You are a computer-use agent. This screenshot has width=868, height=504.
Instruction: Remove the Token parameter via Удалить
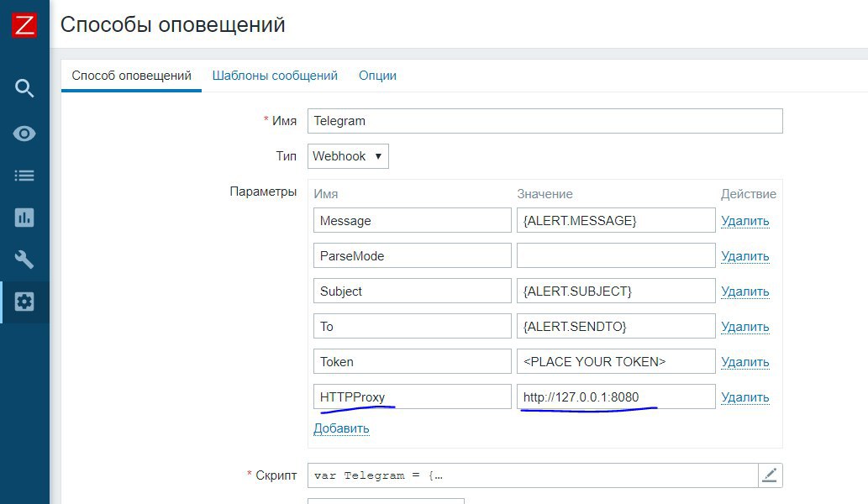[745, 362]
